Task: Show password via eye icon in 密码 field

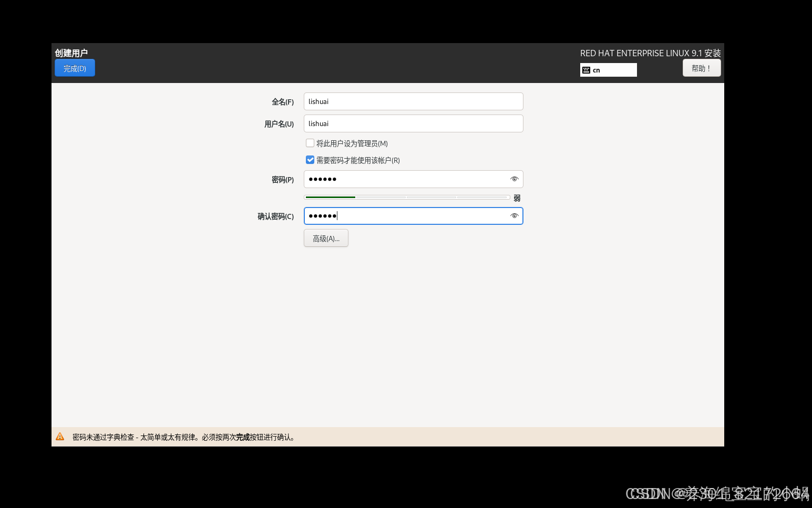Action: 515,179
